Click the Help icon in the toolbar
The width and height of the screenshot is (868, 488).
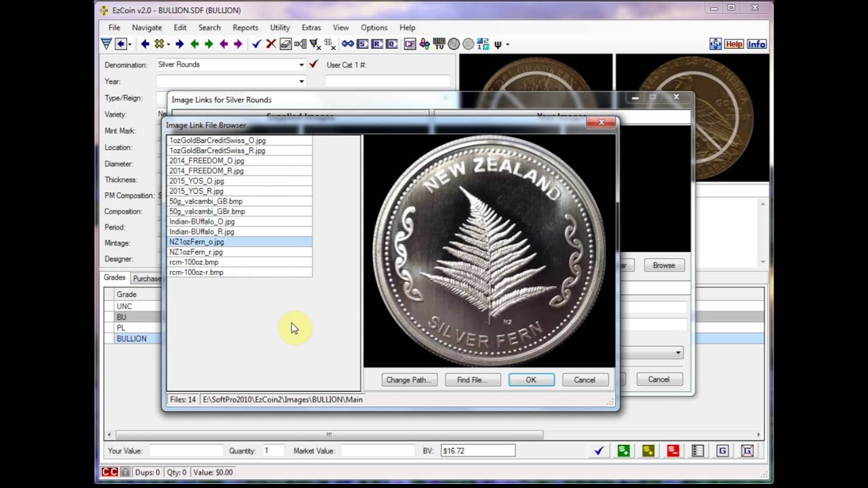(734, 44)
